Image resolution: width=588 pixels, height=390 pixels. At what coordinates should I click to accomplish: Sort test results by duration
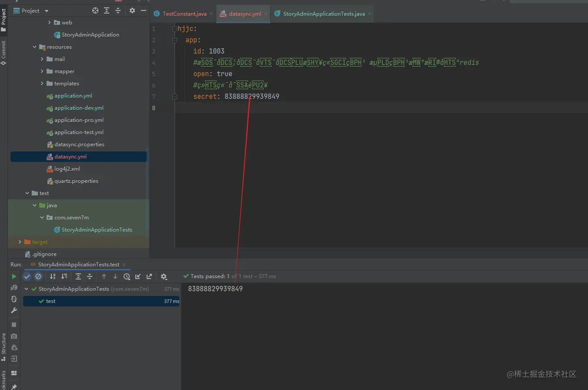click(64, 276)
